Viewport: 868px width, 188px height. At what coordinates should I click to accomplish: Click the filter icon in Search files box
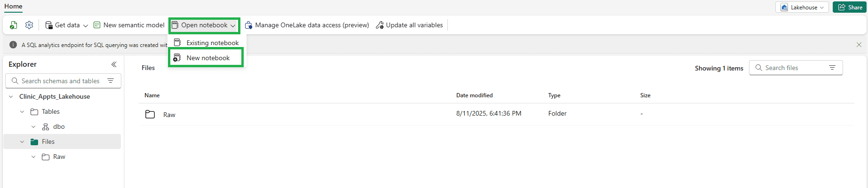pyautogui.click(x=832, y=68)
